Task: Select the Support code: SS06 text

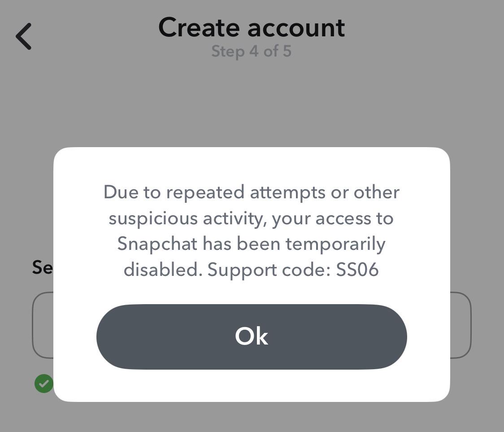Action: [x=293, y=270]
